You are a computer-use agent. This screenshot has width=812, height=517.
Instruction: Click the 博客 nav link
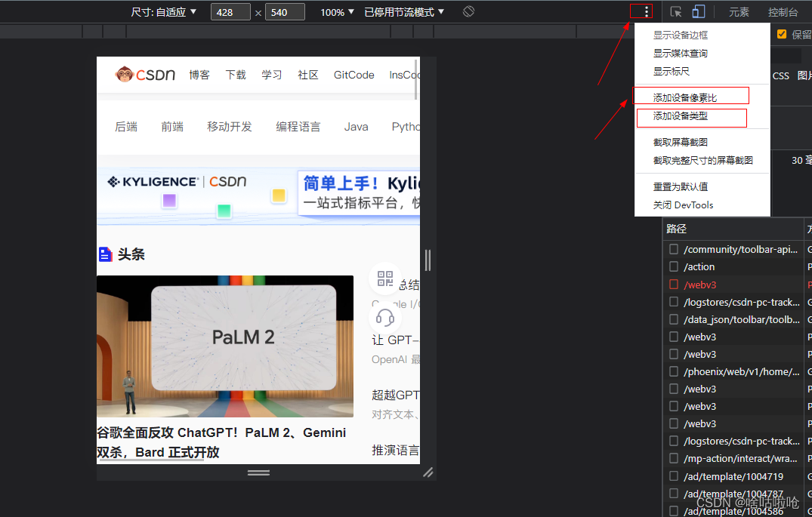(199, 75)
